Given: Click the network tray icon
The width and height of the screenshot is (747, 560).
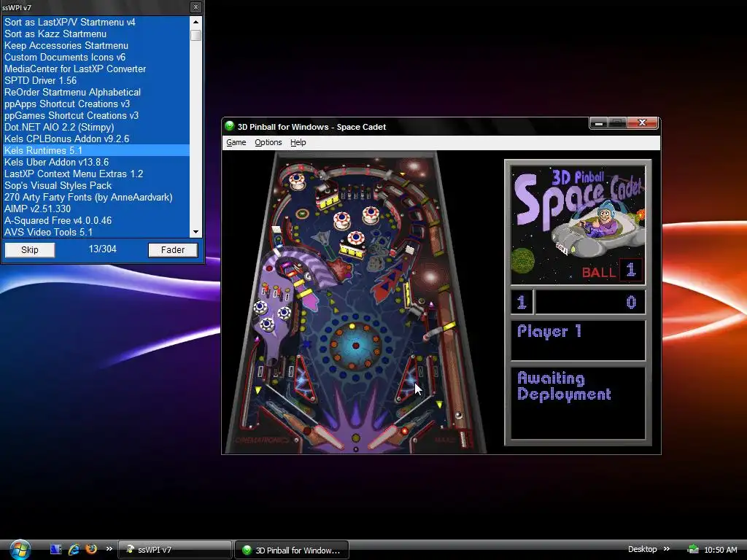Looking at the screenshot, I should (693, 550).
